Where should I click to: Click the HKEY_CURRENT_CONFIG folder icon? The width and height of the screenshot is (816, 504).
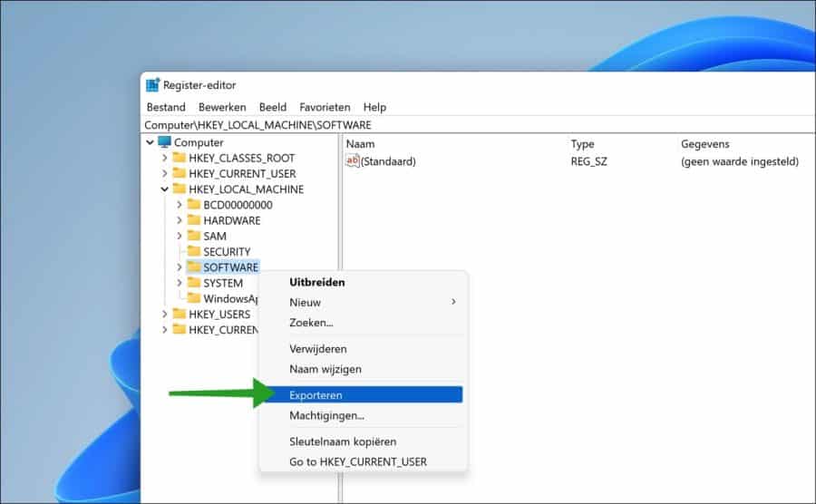pos(179,329)
